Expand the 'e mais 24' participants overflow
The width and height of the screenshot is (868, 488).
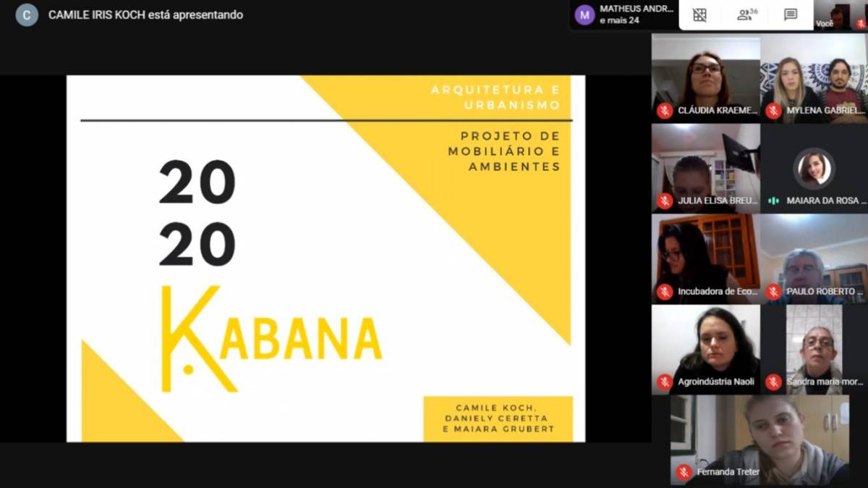point(619,21)
